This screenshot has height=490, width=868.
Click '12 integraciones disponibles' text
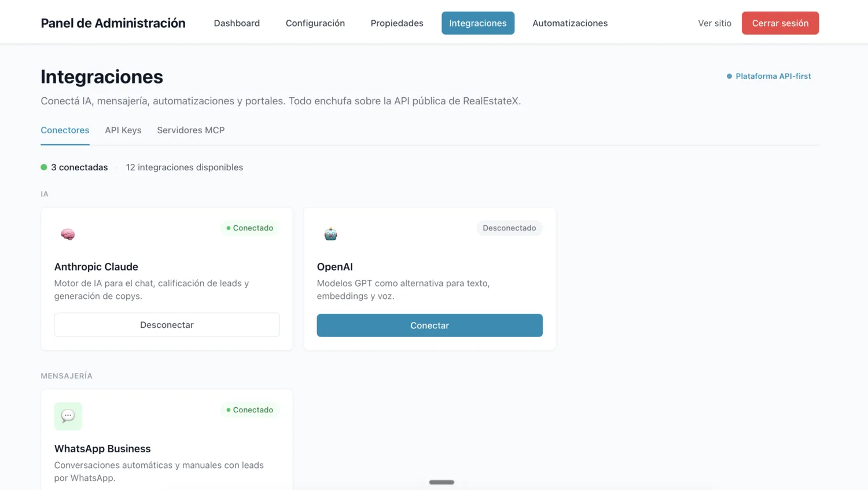click(x=185, y=167)
